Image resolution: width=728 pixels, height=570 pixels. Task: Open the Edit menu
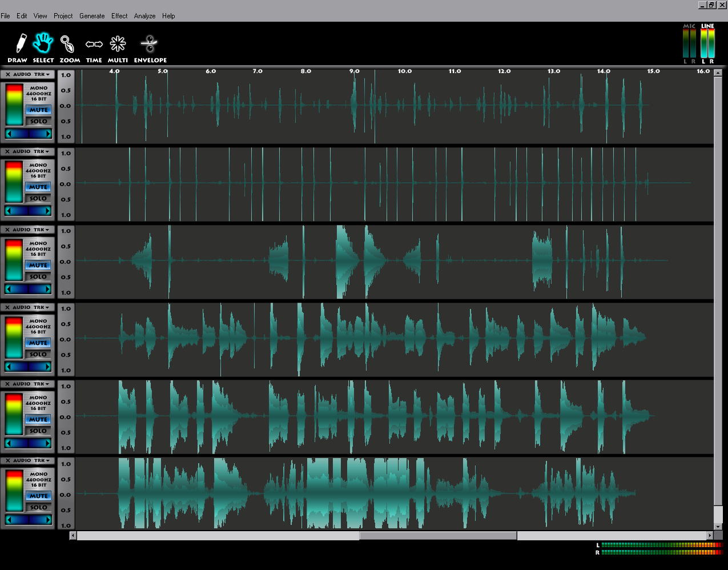[x=22, y=16]
